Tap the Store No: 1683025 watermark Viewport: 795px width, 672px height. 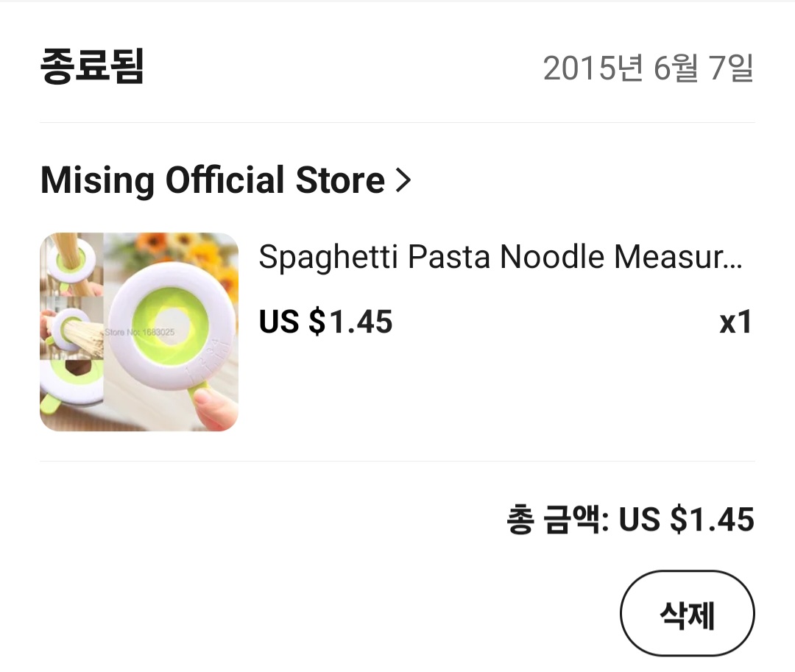[x=139, y=333]
